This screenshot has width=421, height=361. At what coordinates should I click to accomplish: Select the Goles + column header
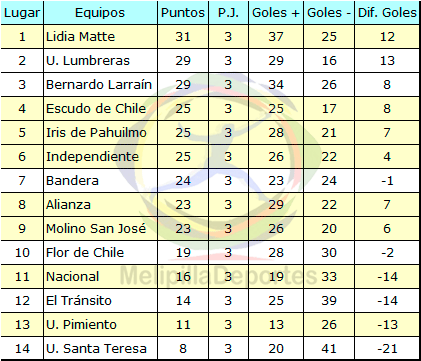click(276, 13)
